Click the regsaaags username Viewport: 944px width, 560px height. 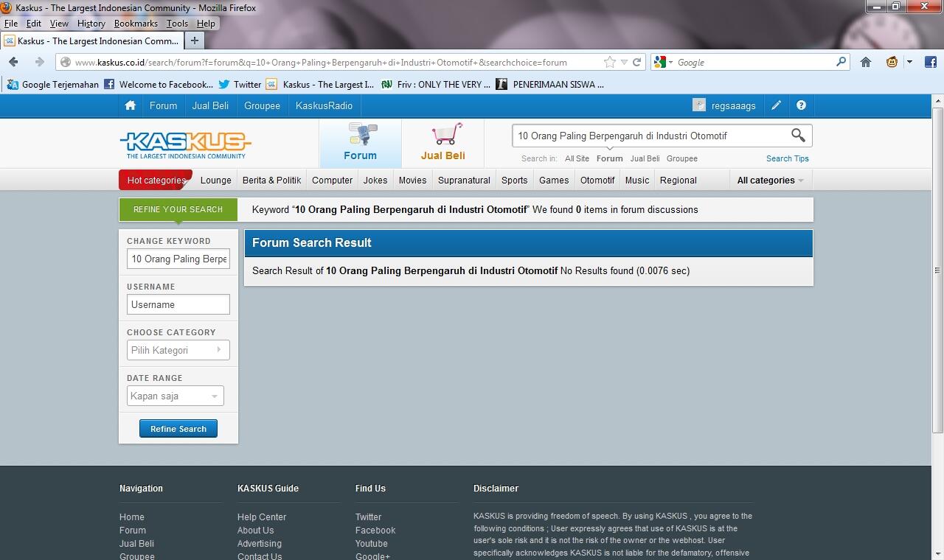tap(734, 106)
